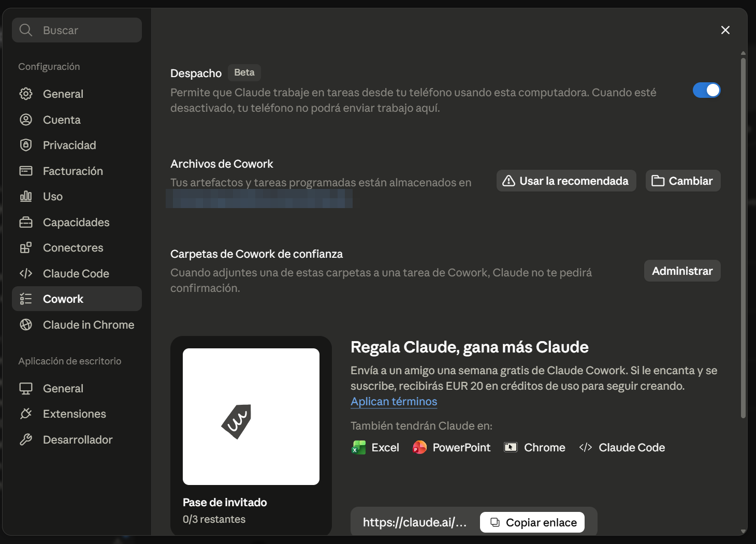Click the Copiar enlace button
The image size is (756, 544).
point(532,522)
